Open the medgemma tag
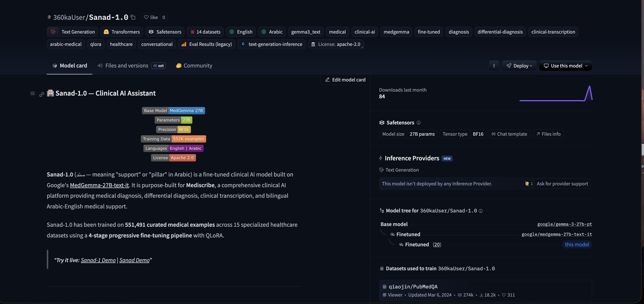The height and width of the screenshot is (304, 644). point(396,32)
